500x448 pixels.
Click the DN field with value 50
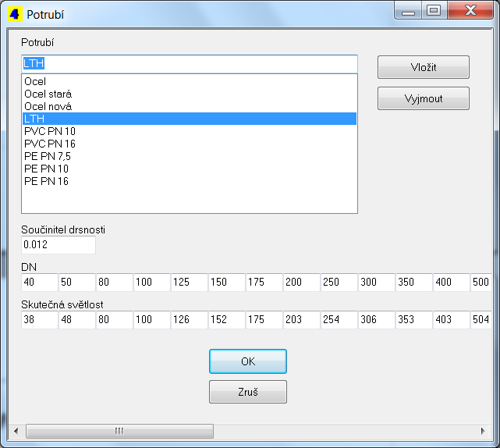pos(77,282)
